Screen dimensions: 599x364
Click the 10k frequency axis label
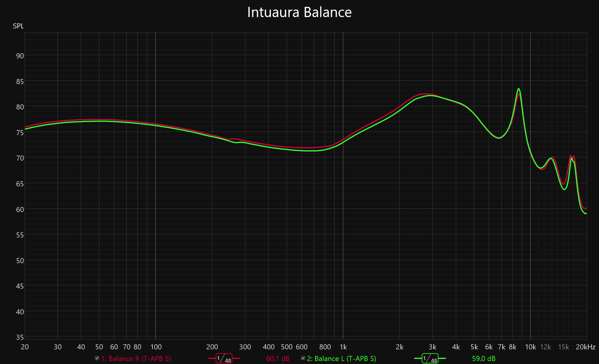(x=530, y=347)
